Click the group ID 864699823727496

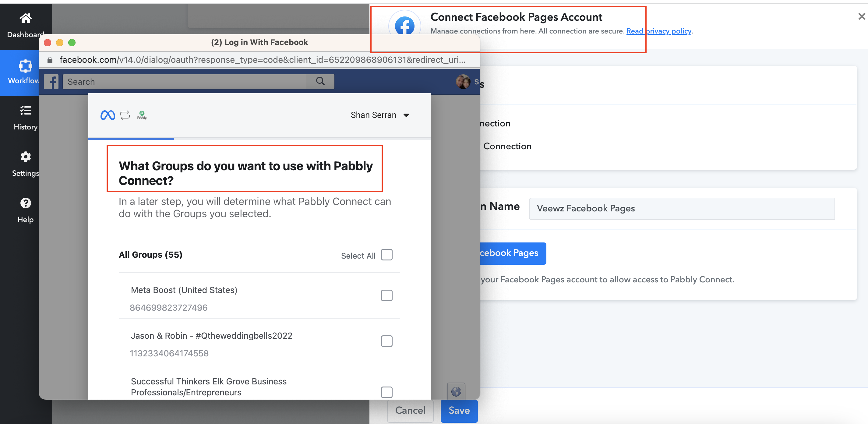coord(168,308)
